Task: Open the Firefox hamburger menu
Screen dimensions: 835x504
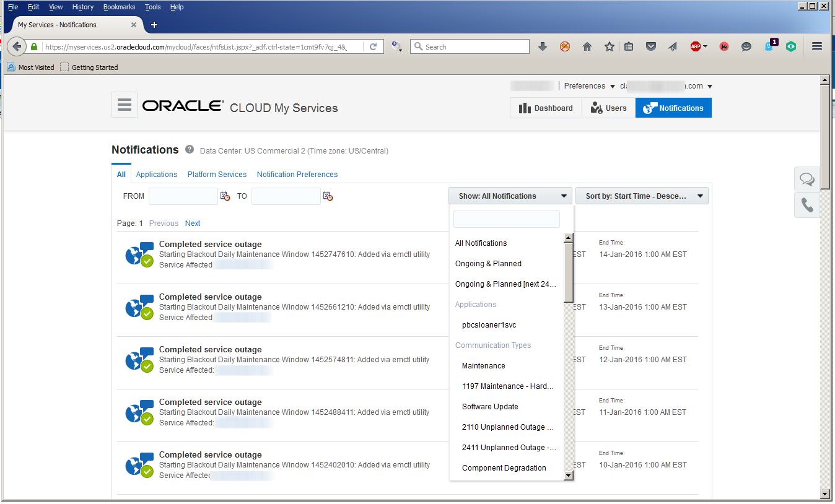Action: (x=817, y=46)
